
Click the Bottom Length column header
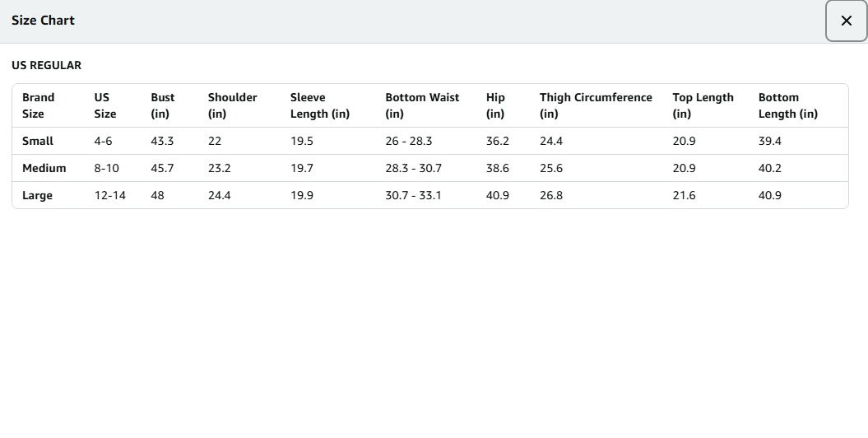tap(787, 105)
